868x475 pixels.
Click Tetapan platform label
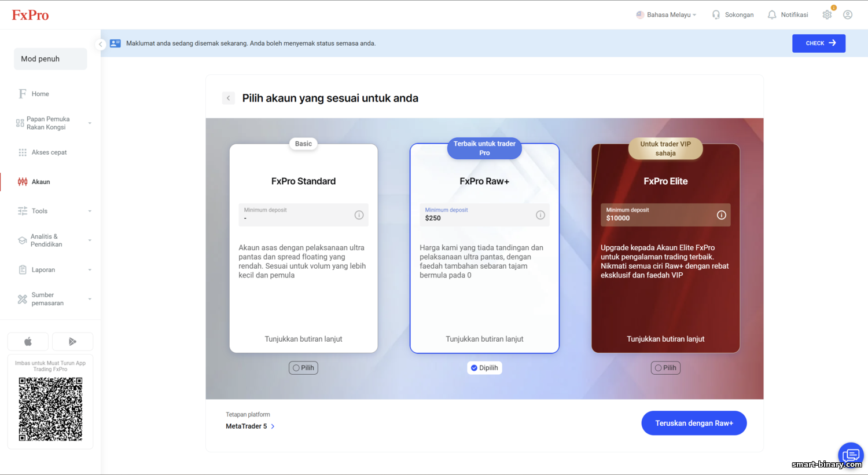pos(248,415)
